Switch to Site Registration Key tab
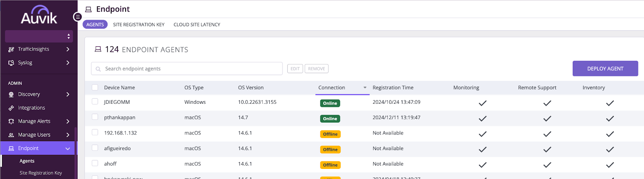This screenshot has height=179, width=644. point(139,25)
